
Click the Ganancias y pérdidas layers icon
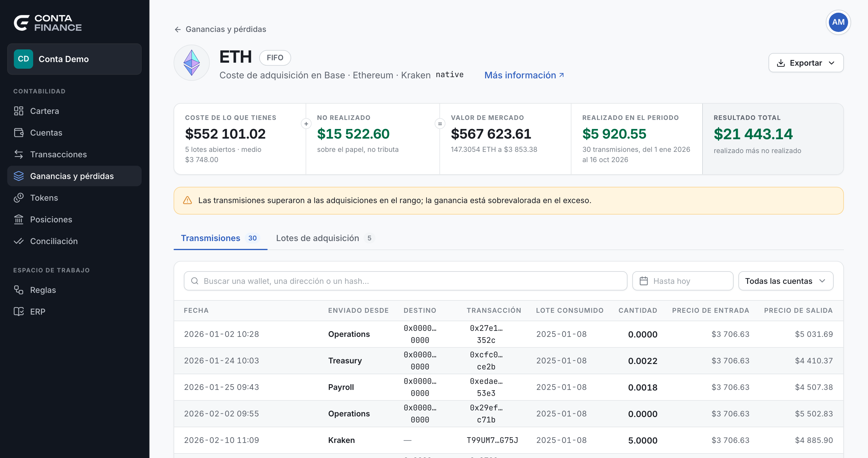pyautogui.click(x=18, y=176)
